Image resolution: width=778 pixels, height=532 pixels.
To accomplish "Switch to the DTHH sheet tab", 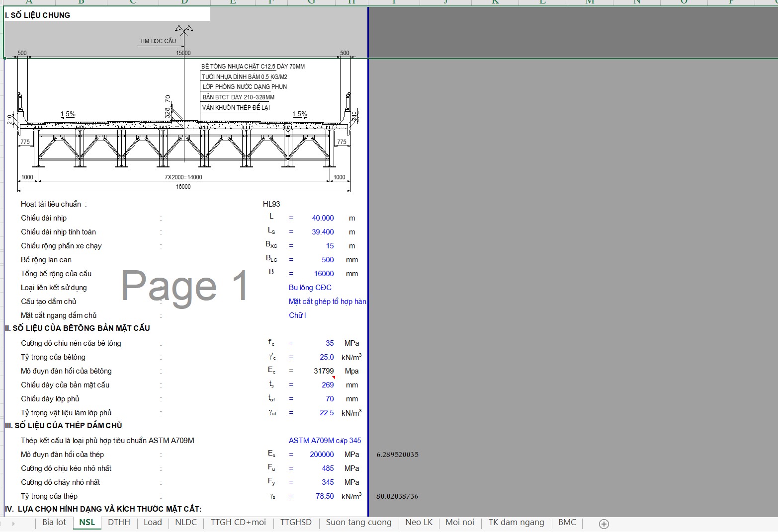I will tap(119, 523).
